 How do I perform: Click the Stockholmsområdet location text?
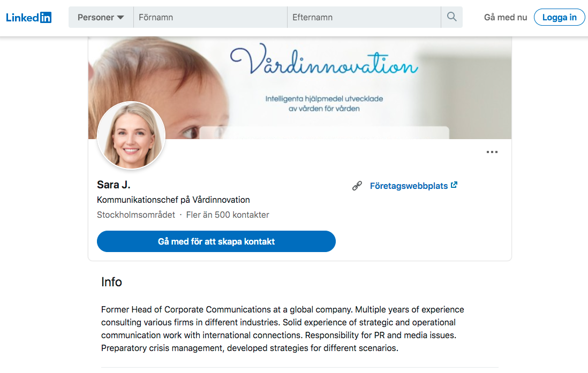pyautogui.click(x=135, y=215)
